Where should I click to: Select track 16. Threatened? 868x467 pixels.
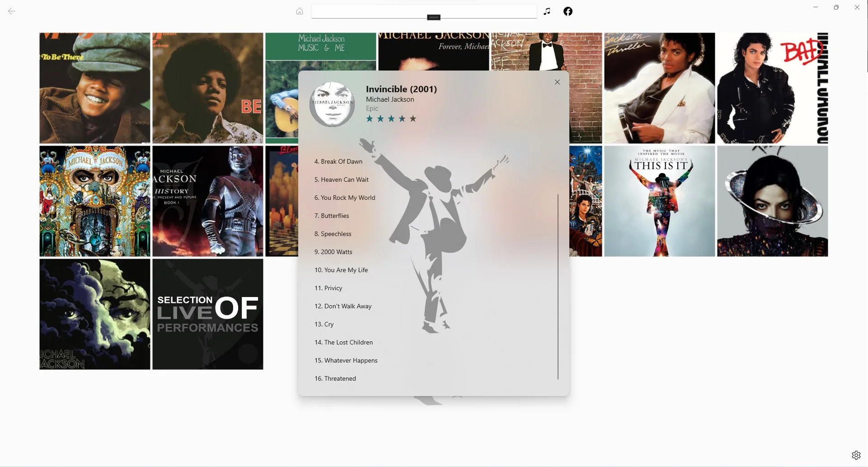335,378
